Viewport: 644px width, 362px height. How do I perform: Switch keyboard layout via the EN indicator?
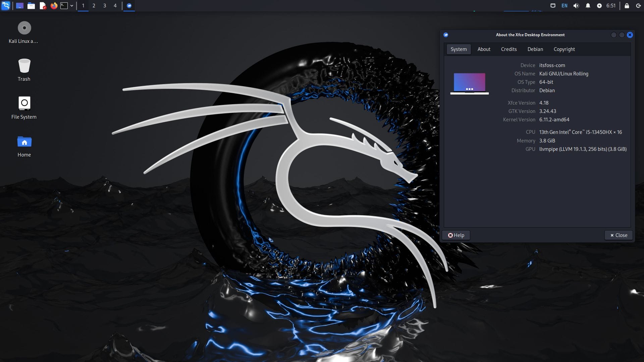[x=564, y=5]
